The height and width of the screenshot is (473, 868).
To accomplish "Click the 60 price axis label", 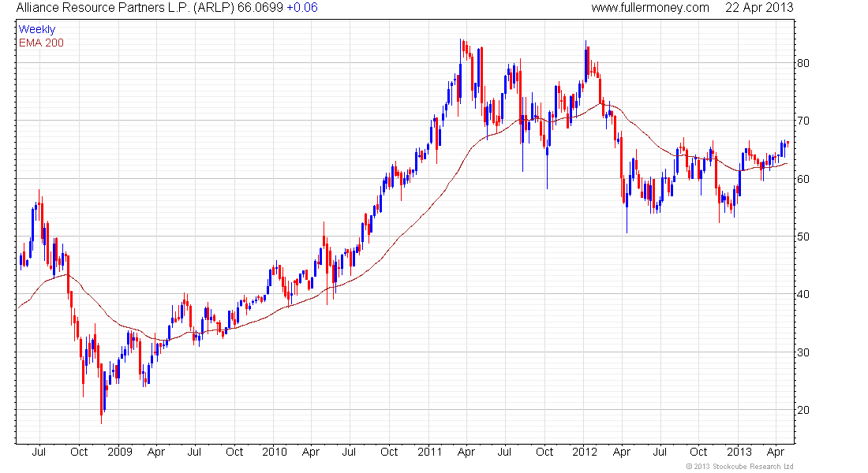I will [803, 179].
